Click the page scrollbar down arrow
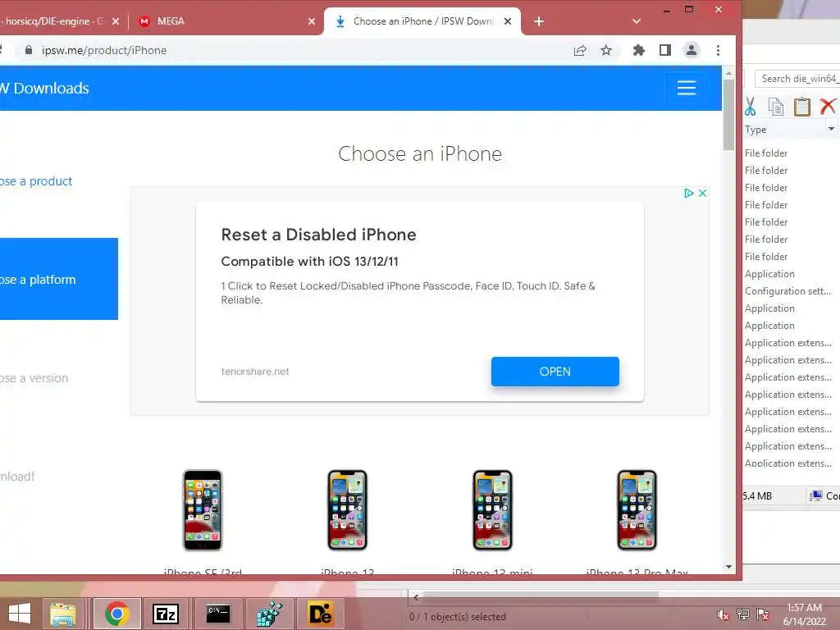 [728, 567]
